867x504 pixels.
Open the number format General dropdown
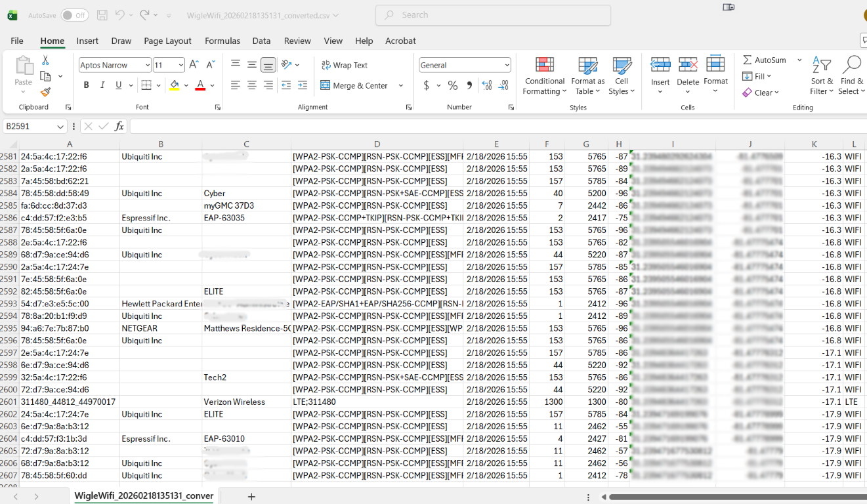coord(507,65)
